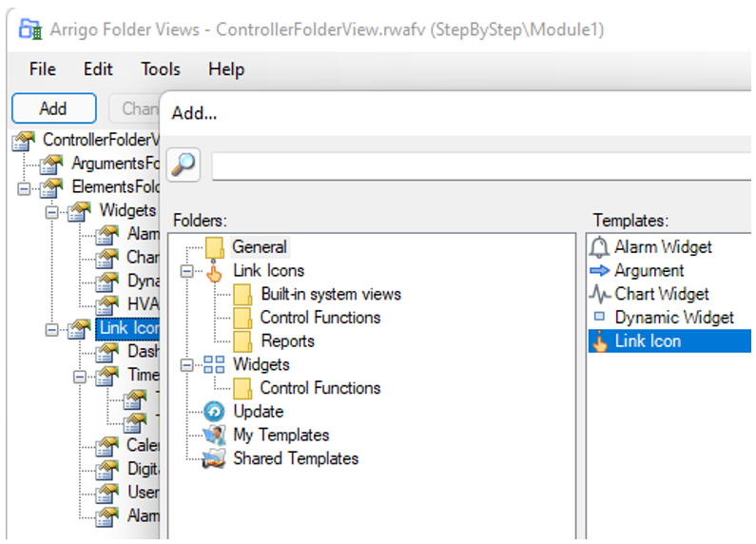
Task: Select the Alarm Widget template
Action: point(663,247)
